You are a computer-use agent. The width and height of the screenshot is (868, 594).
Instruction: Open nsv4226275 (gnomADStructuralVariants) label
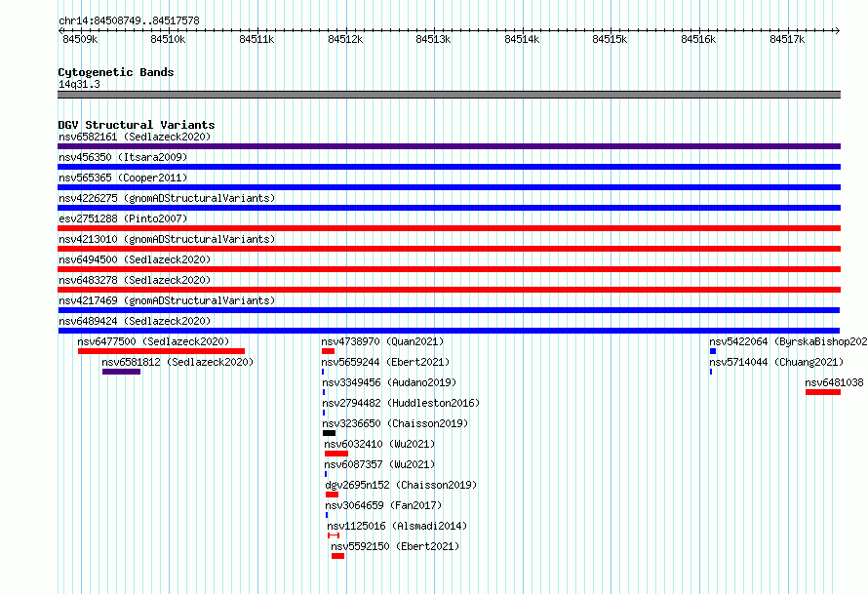167,198
